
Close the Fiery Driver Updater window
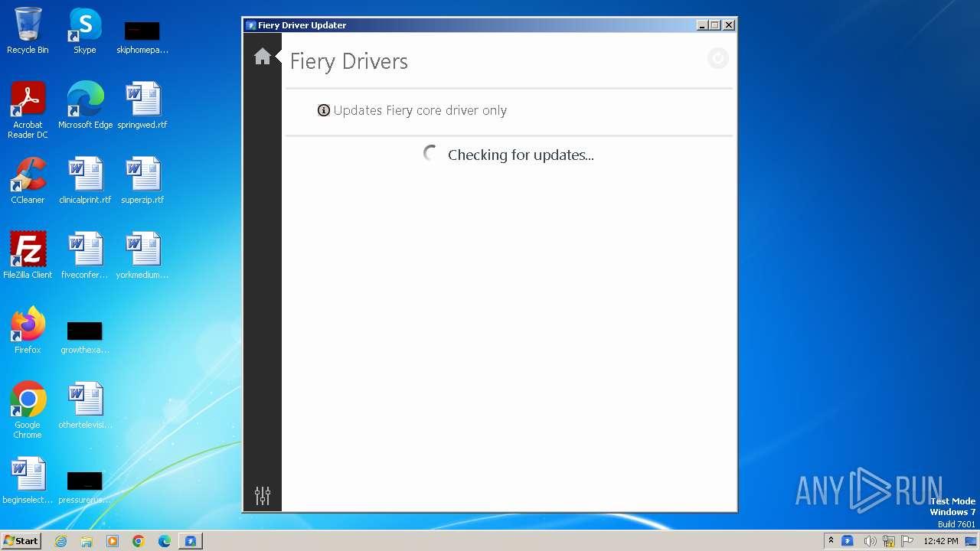click(x=729, y=25)
